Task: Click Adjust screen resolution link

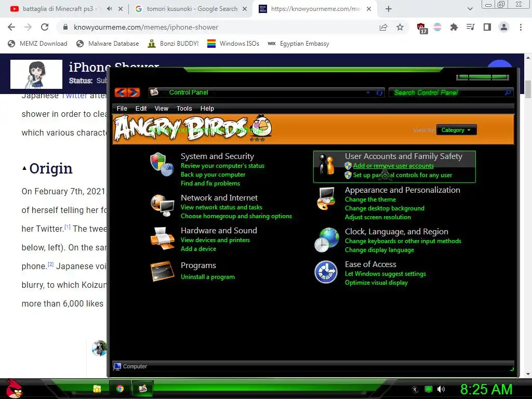Action: 378,217
